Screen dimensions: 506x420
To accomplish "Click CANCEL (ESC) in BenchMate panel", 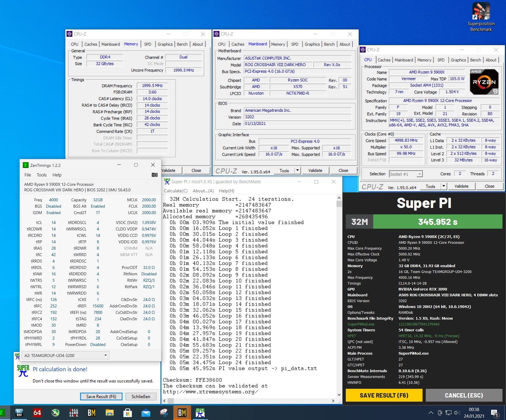I will 464,395.
